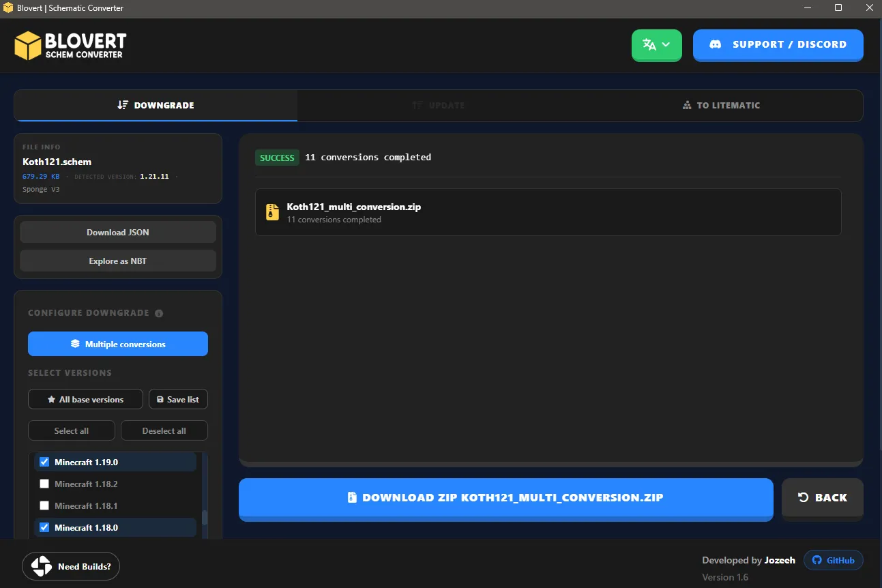Toggle the Multiple conversions button
Image resolution: width=882 pixels, height=588 pixels.
(x=118, y=344)
